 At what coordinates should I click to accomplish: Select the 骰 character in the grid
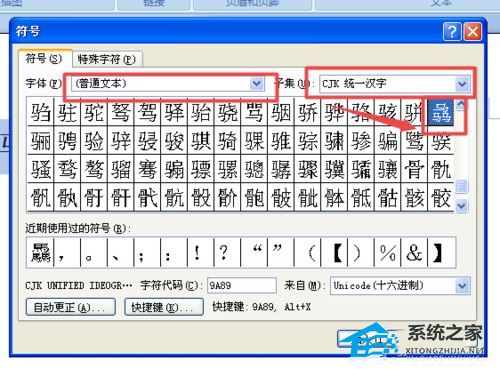[x=200, y=197]
